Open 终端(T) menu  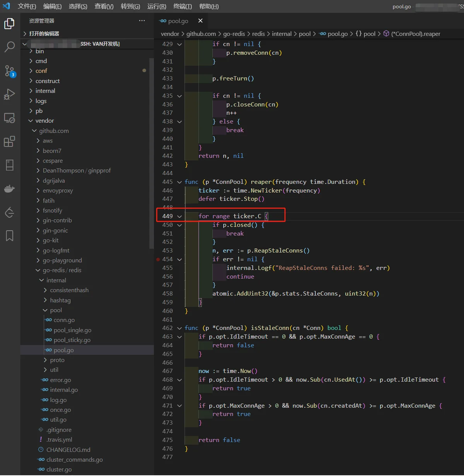click(183, 6)
